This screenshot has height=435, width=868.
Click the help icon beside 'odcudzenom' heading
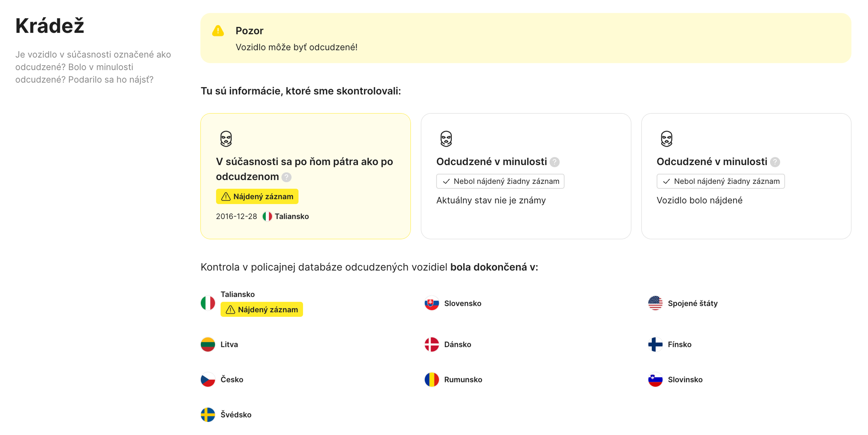286,177
